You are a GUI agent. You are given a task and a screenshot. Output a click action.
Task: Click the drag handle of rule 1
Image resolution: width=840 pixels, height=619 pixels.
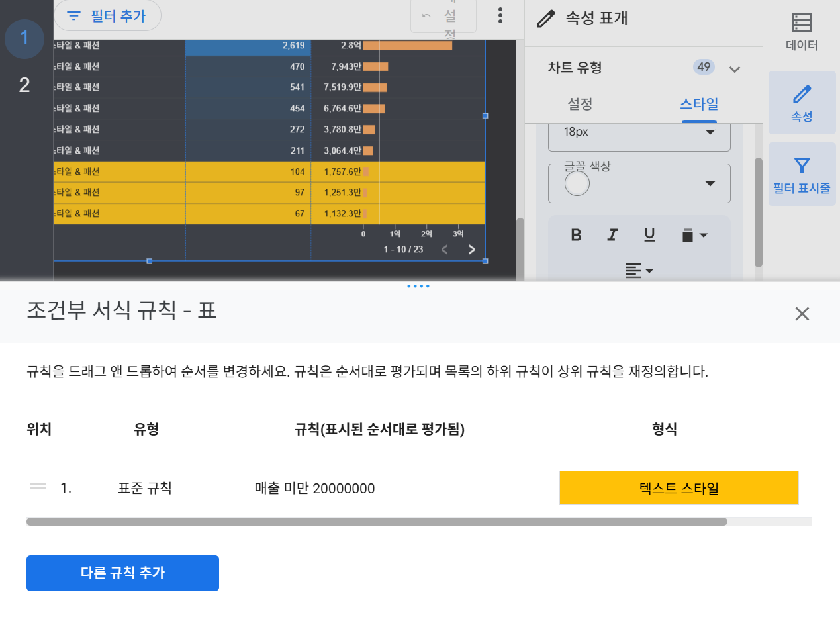coord(38,487)
